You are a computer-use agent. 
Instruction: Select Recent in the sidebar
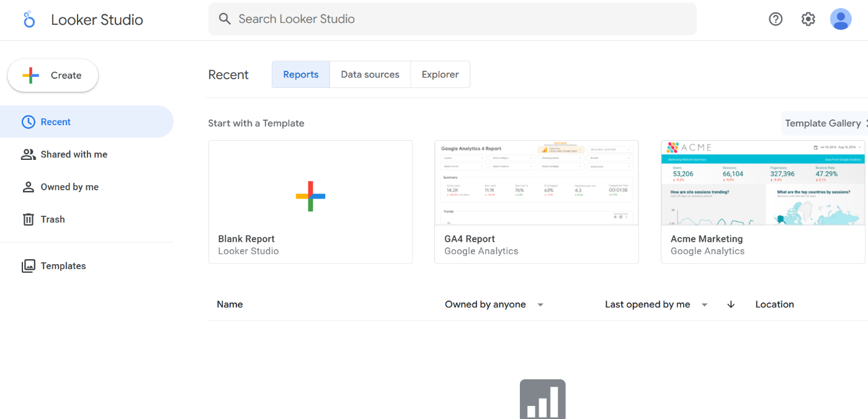pyautogui.click(x=87, y=121)
